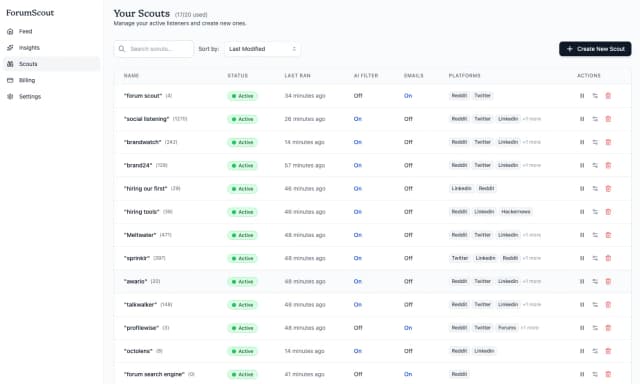
Task: Open edit settings for "brand24" row
Action: click(x=595, y=165)
